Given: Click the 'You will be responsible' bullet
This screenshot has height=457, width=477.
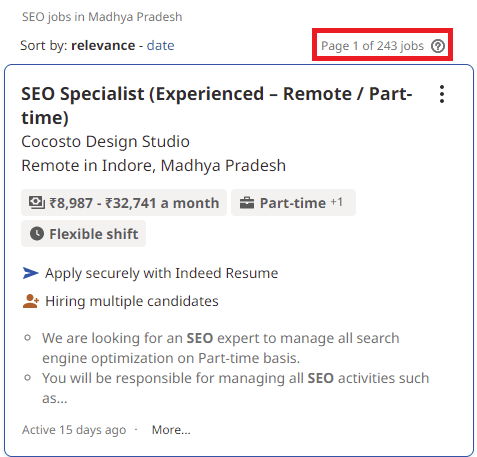Looking at the screenshot, I should (235, 388).
